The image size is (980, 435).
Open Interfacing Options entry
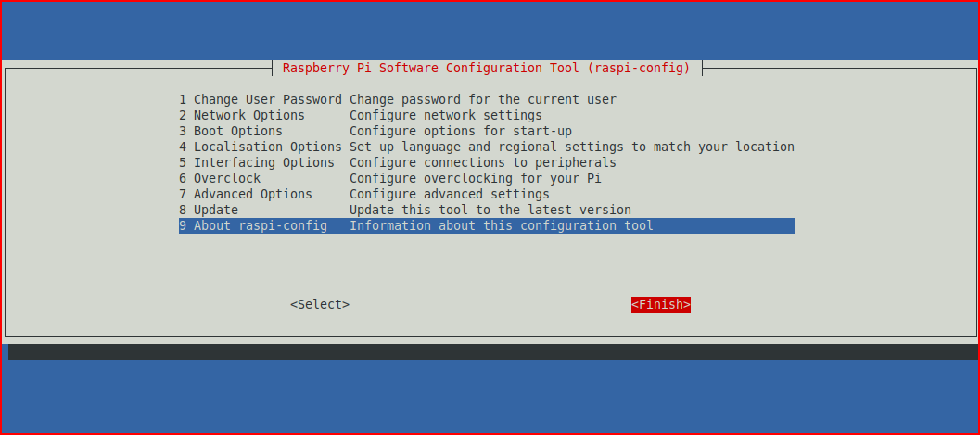(486, 162)
